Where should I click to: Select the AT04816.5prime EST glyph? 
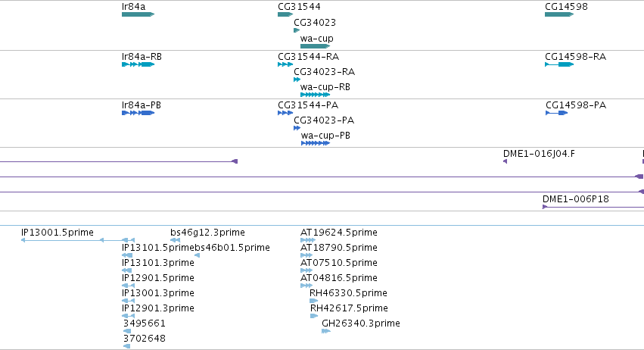[306, 286]
